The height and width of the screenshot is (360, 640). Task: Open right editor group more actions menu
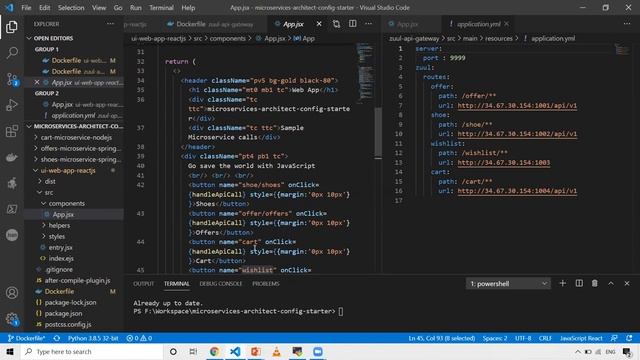(627, 24)
